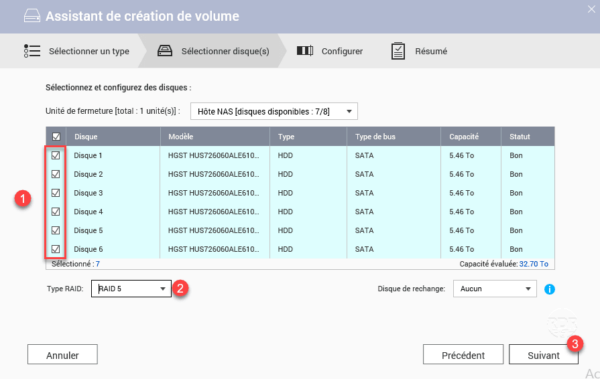600x379 pixels.
Task: Sort by the Type de bus column header
Action: point(393,137)
